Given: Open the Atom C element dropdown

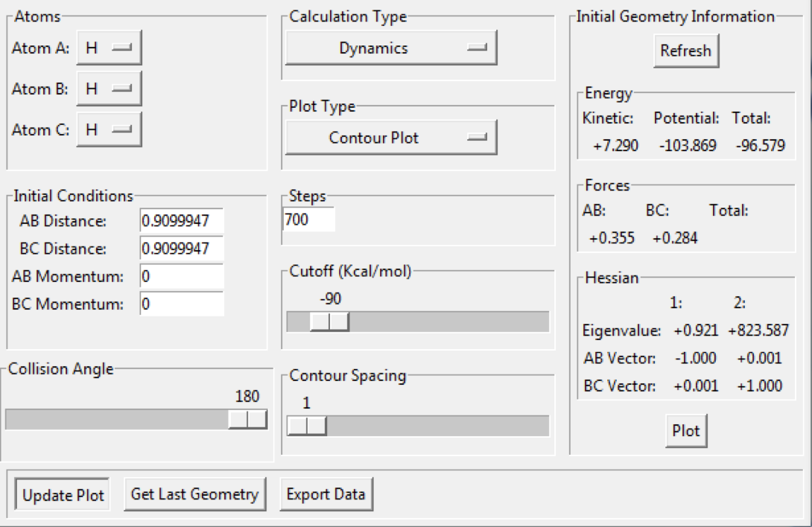Looking at the screenshot, I should [109, 130].
